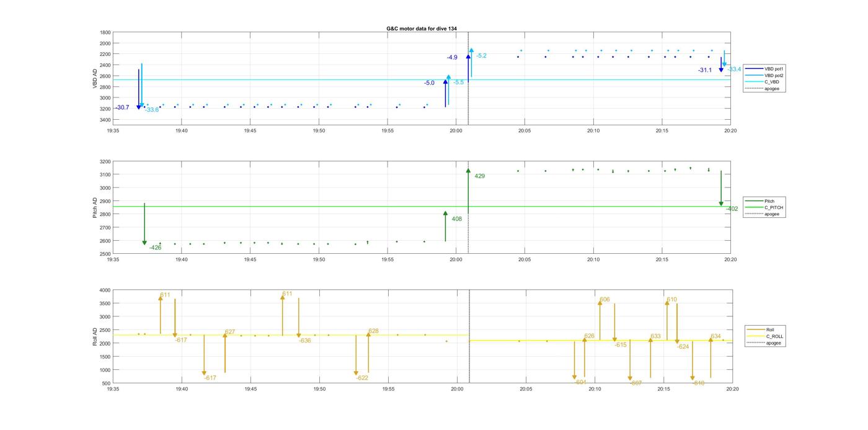The width and height of the screenshot is (868, 430).
Task: Click the -610 roll annotation
Action: 698,383
